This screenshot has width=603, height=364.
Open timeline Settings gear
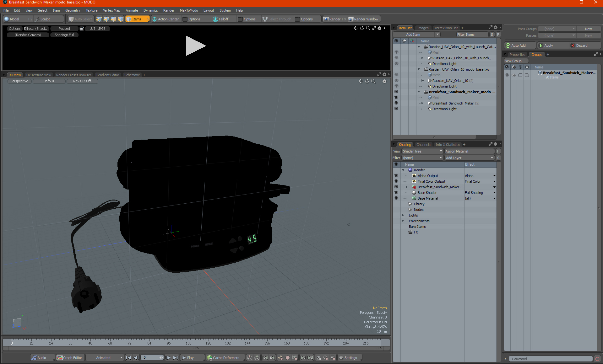point(341,358)
